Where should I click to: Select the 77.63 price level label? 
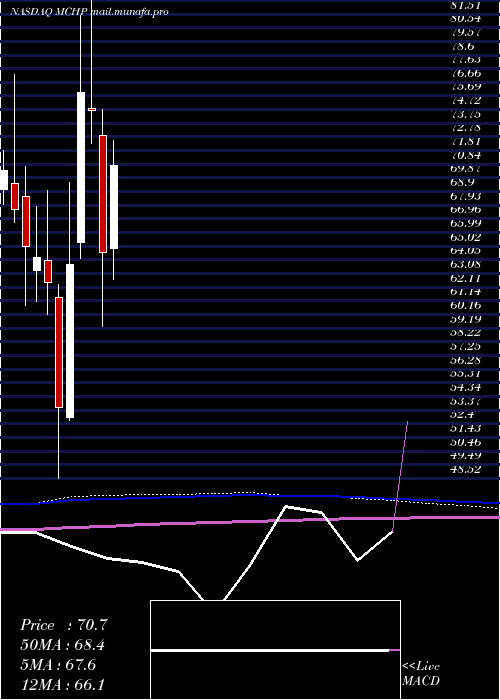pos(465,59)
